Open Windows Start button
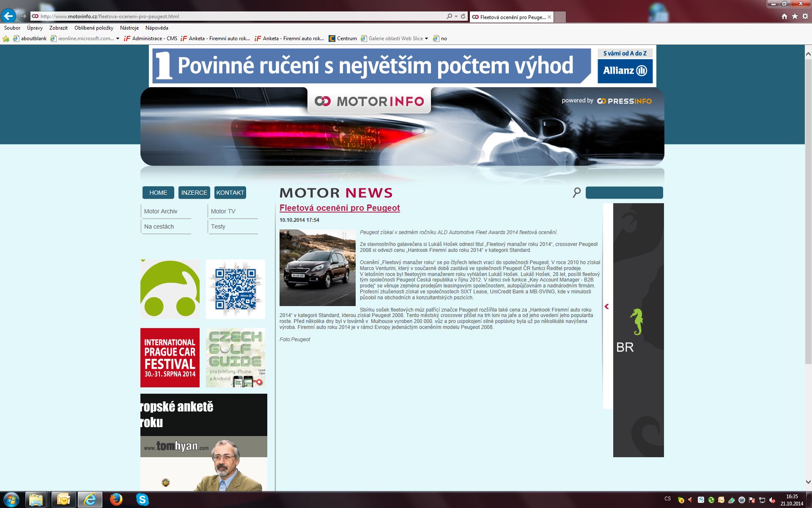Viewport: 812px width, 508px height. (11, 500)
